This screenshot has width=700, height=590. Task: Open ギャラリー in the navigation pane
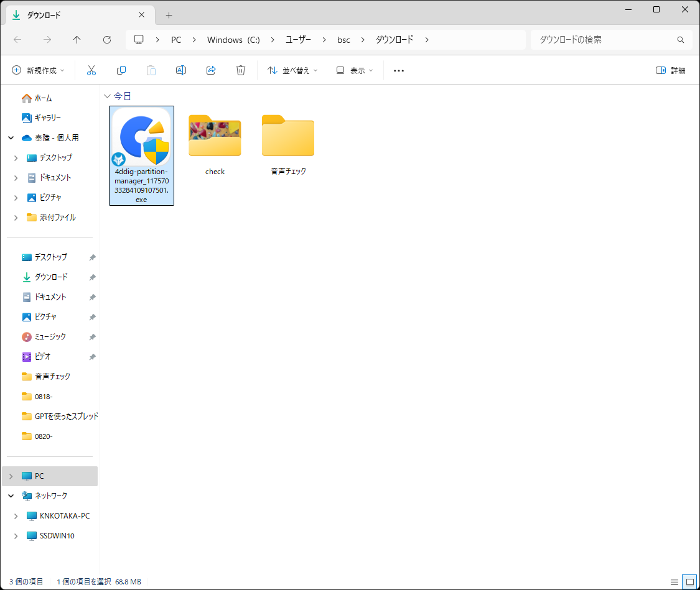(x=41, y=118)
